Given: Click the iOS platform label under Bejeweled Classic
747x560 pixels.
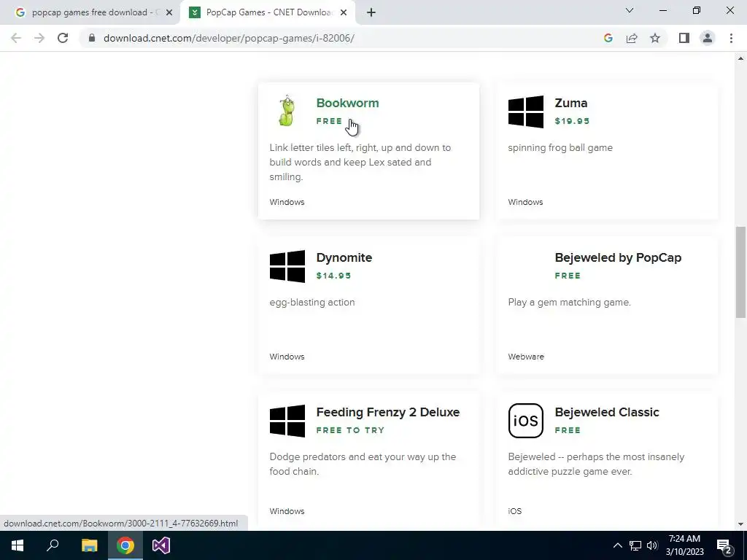Looking at the screenshot, I should coord(514,511).
